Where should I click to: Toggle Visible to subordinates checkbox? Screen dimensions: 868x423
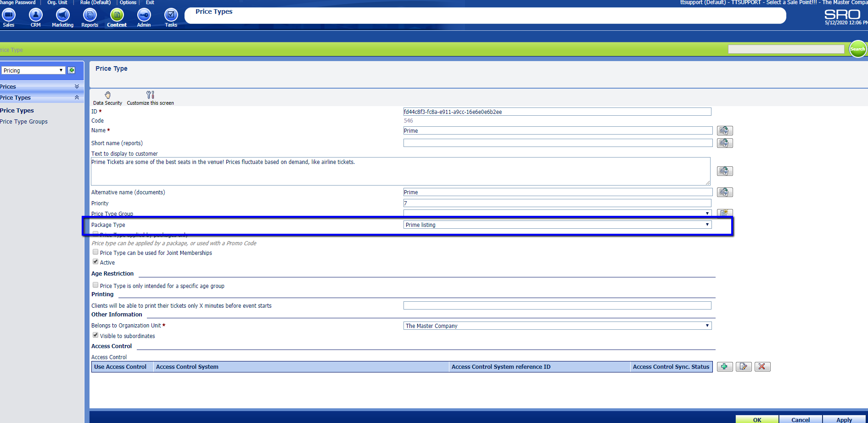pyautogui.click(x=95, y=335)
